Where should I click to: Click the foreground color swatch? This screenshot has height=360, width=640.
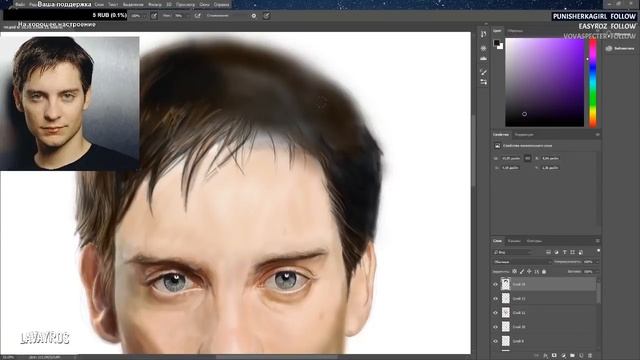pos(496,42)
